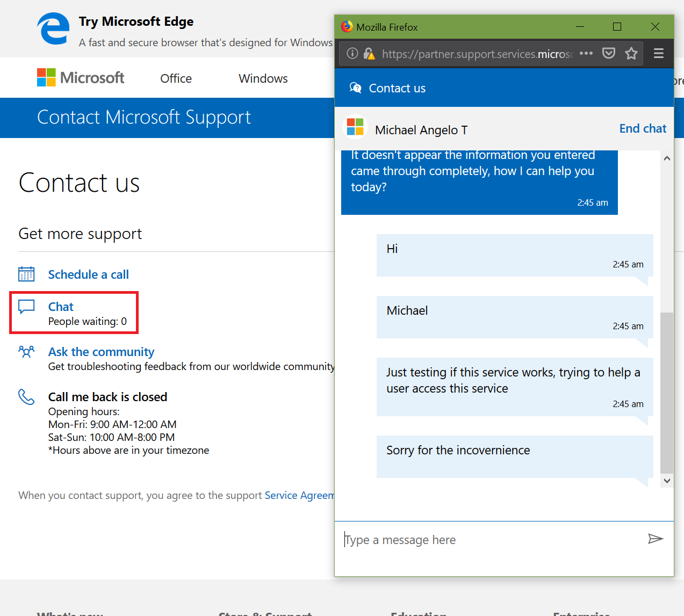The height and width of the screenshot is (616, 684).
Task: Click the Call me back phone icon
Action: (26, 397)
